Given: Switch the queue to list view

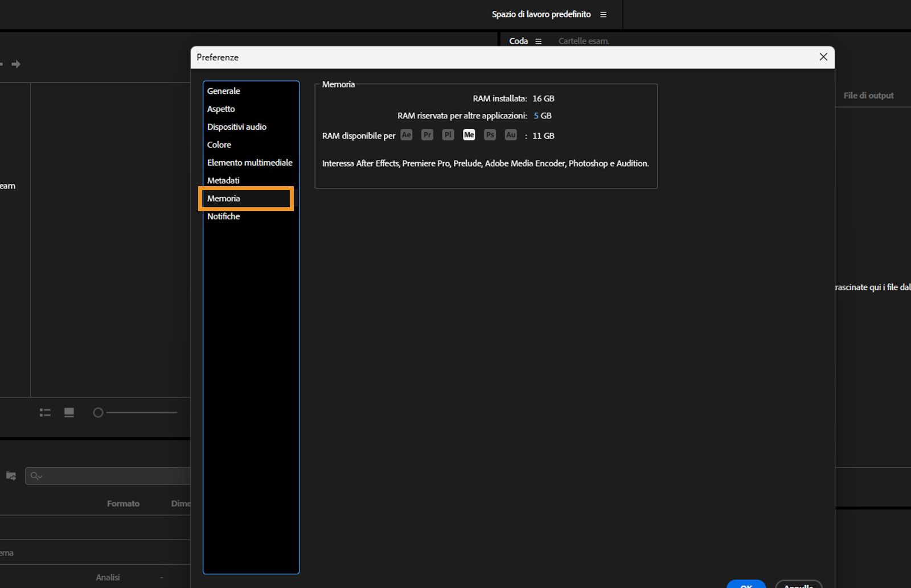Looking at the screenshot, I should [45, 412].
